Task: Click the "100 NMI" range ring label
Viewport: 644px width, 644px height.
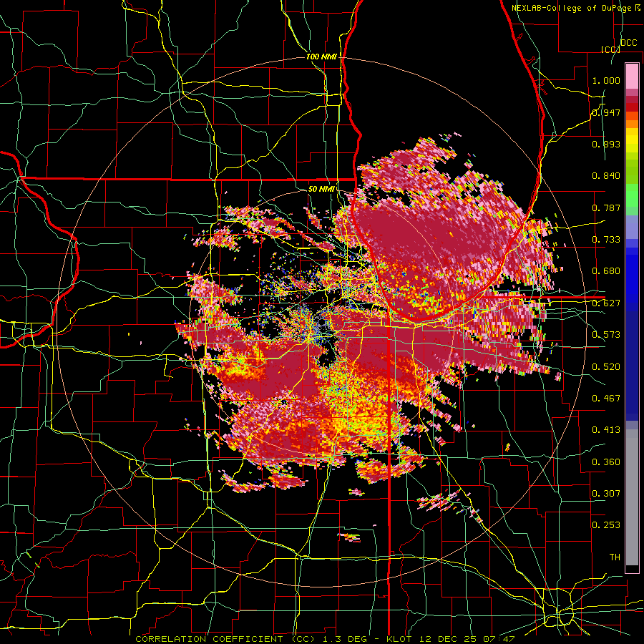Action: [321, 57]
